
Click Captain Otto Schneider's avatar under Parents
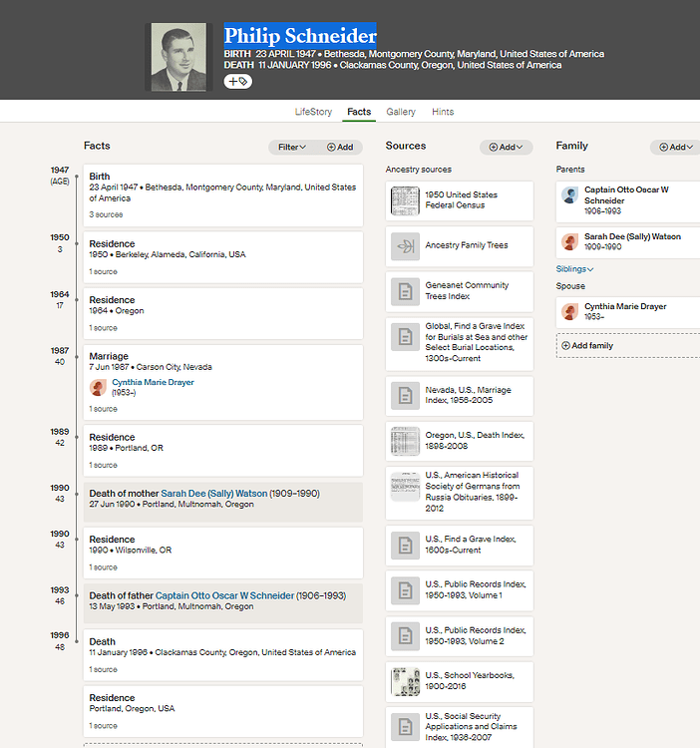tap(570, 195)
